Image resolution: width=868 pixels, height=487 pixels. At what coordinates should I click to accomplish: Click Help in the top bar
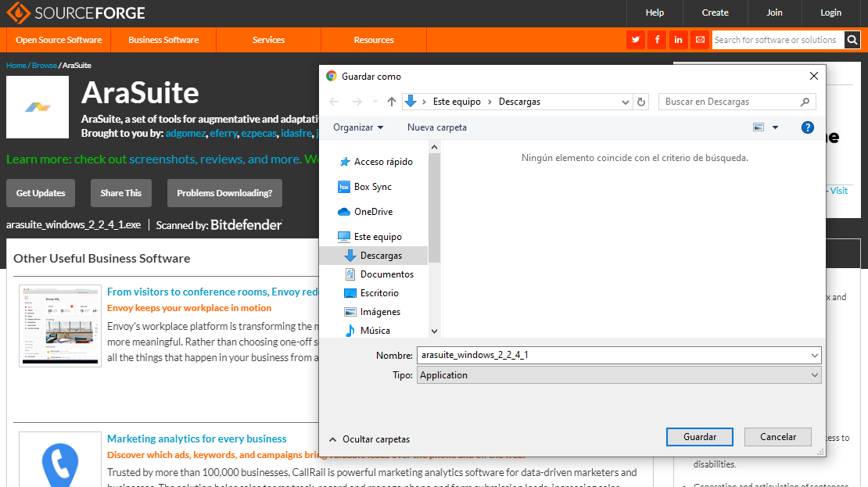tap(655, 13)
